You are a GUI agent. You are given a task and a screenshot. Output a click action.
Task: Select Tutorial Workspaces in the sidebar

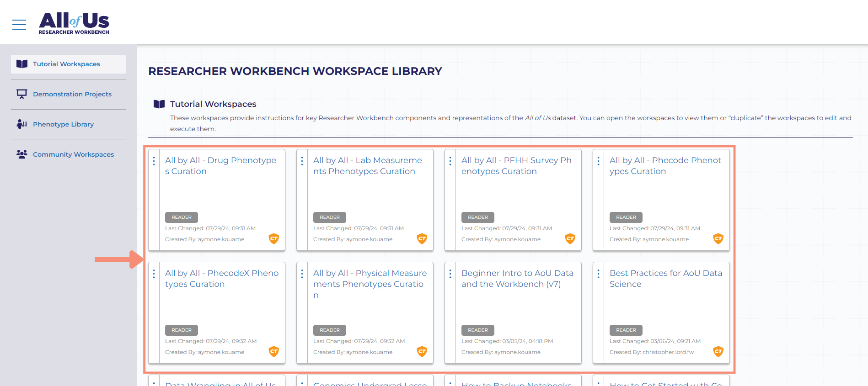[69, 64]
